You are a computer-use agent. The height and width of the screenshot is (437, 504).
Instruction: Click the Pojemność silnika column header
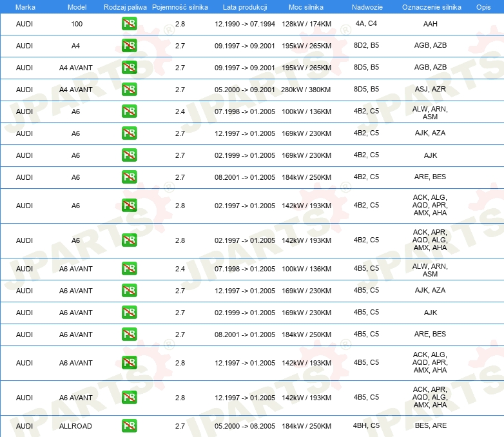pos(180,7)
